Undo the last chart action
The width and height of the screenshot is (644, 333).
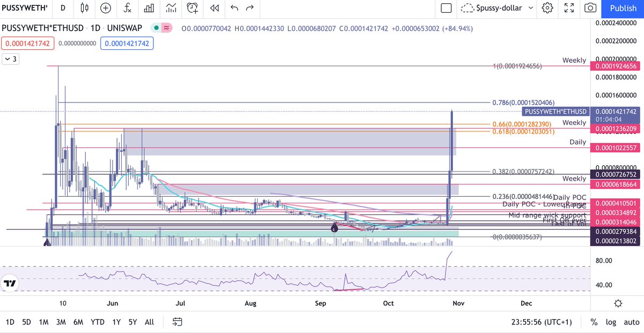click(234, 8)
